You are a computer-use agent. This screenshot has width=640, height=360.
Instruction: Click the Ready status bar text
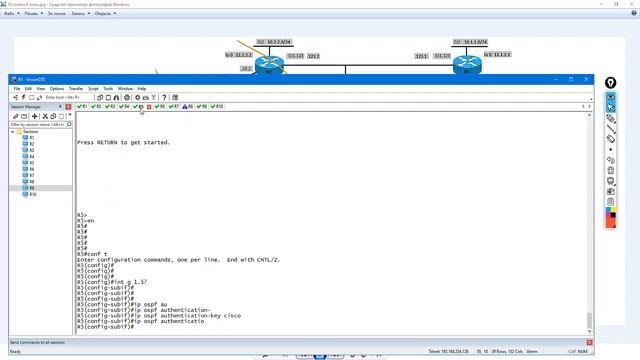click(15, 351)
